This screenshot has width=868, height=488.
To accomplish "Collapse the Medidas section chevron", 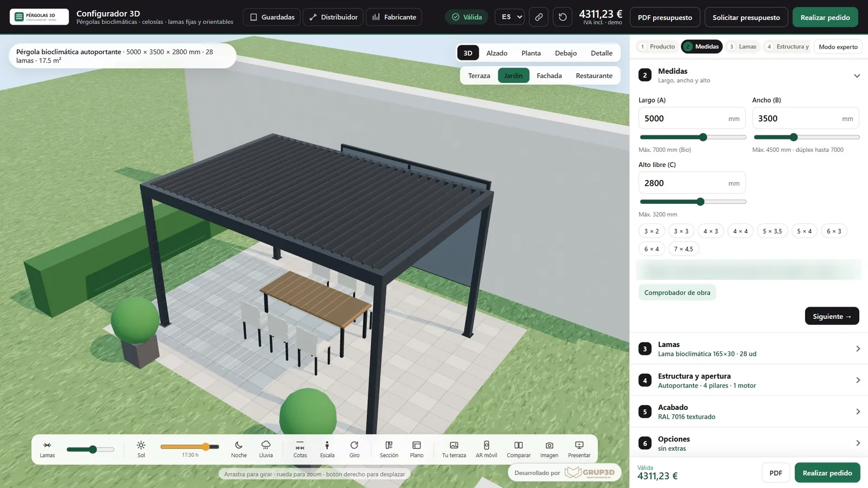I will coord(857,76).
